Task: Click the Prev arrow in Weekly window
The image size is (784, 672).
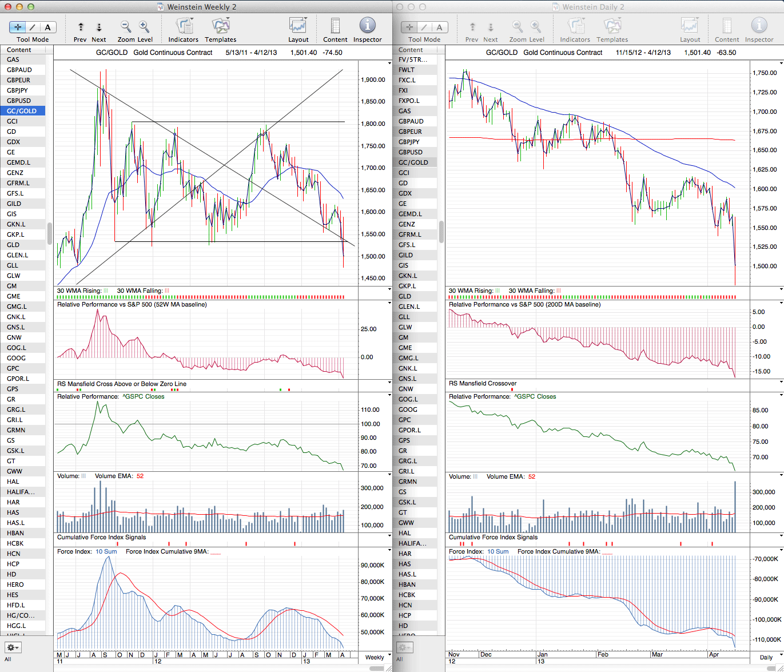Action: (81, 27)
